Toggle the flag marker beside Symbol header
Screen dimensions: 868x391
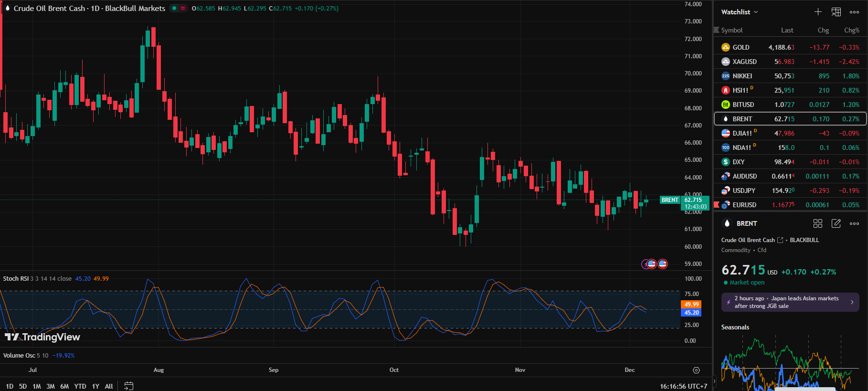point(716,30)
